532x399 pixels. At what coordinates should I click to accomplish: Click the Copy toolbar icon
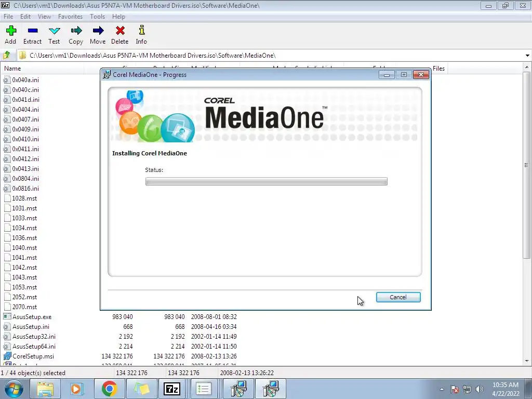click(76, 31)
